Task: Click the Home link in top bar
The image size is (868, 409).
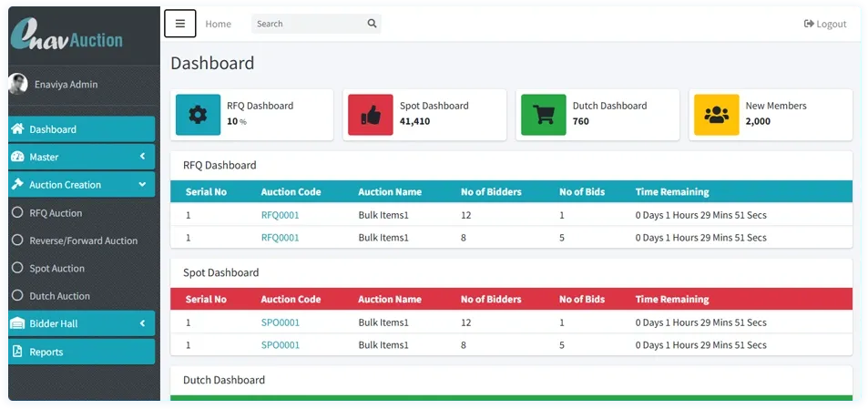Action: point(218,24)
